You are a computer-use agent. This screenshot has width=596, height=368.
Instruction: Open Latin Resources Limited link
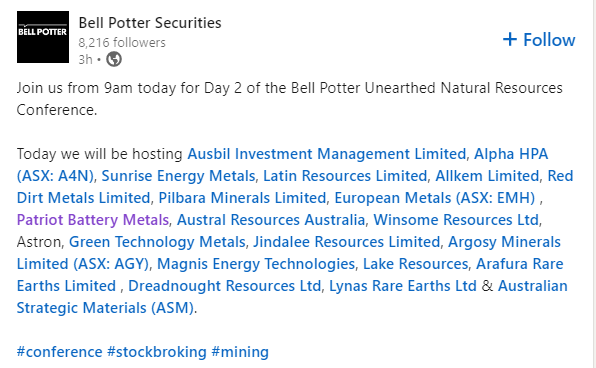[345, 176]
